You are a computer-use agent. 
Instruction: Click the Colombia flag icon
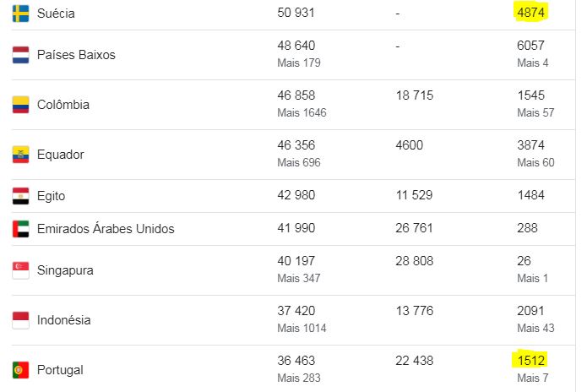click(x=20, y=105)
